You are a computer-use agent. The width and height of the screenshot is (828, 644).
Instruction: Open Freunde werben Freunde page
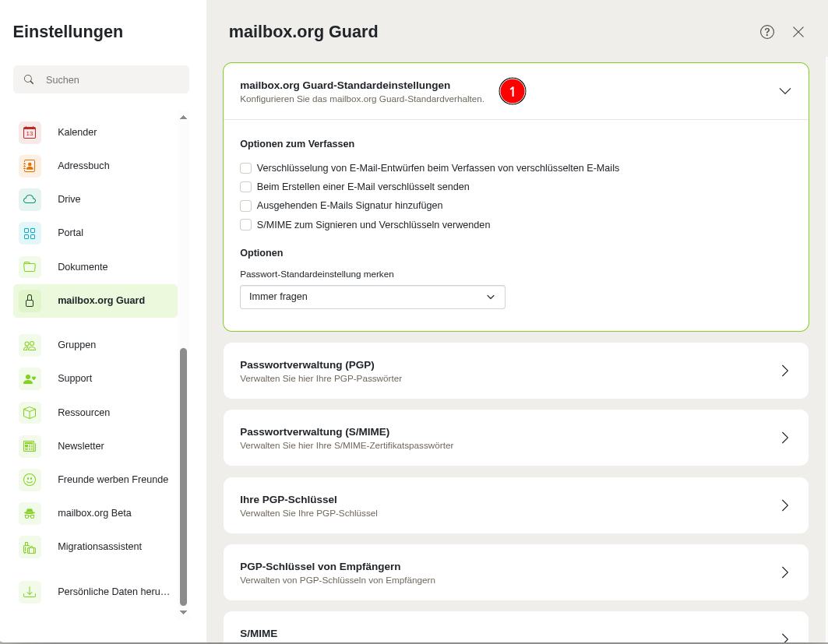tap(95, 480)
